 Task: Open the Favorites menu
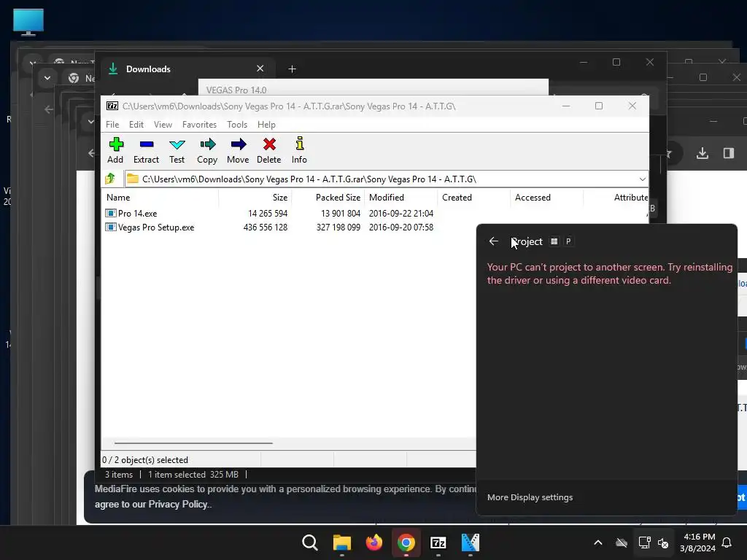199,124
